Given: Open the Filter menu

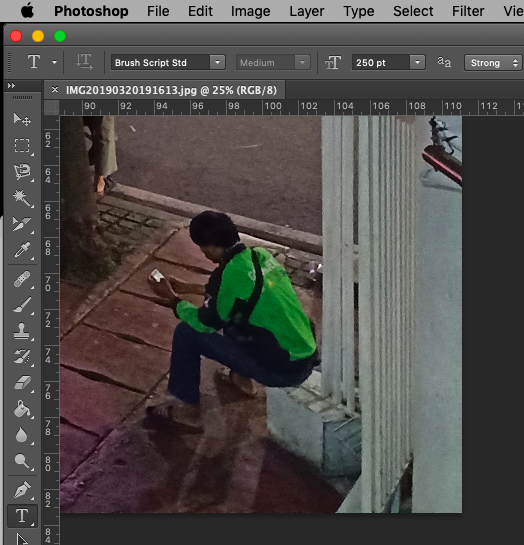Looking at the screenshot, I should pos(468,11).
